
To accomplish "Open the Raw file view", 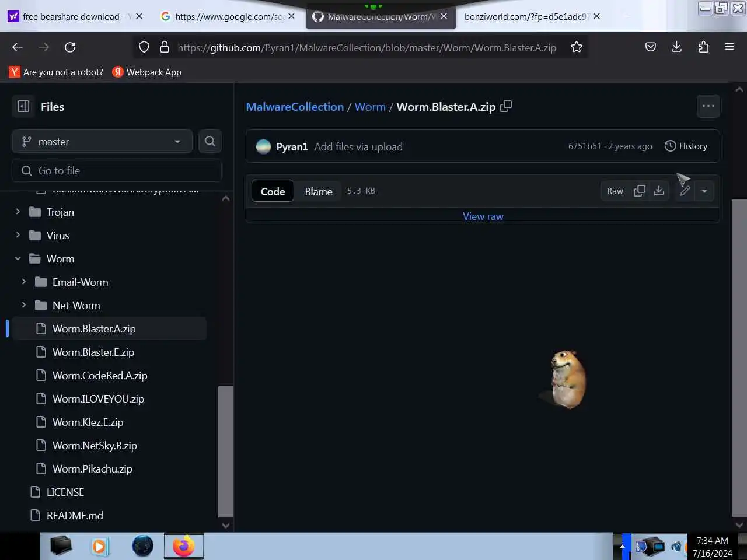I will point(615,191).
